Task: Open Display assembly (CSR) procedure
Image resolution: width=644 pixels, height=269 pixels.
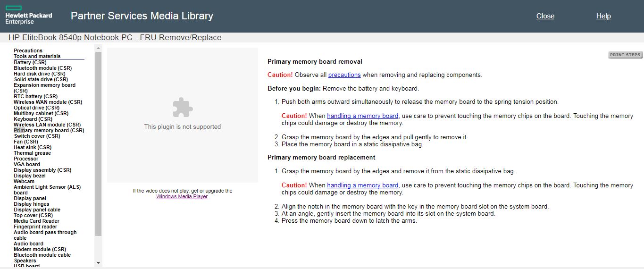Action: tap(42, 170)
